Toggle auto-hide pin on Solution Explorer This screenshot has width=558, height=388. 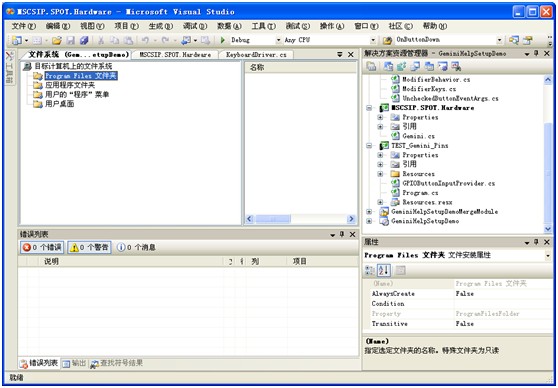537,54
